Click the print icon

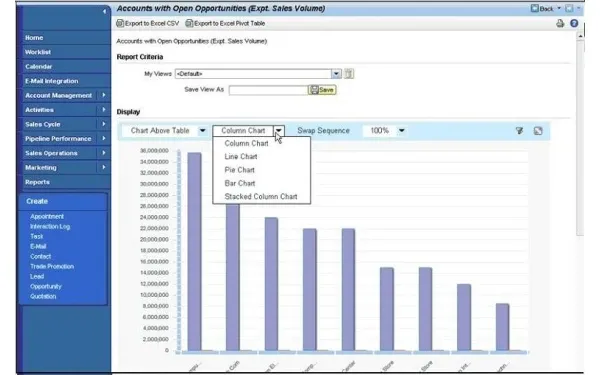[x=560, y=23]
